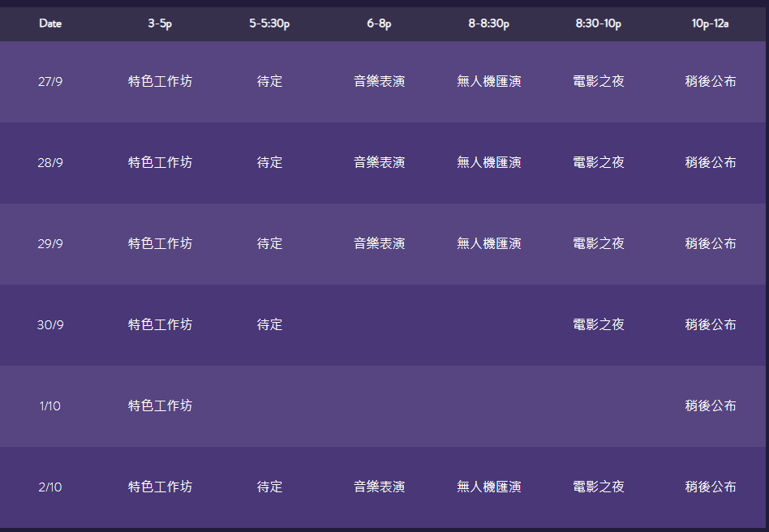769x532 pixels.
Task: Select the 無人機匯演 cell for 27/9
Action: [488, 81]
